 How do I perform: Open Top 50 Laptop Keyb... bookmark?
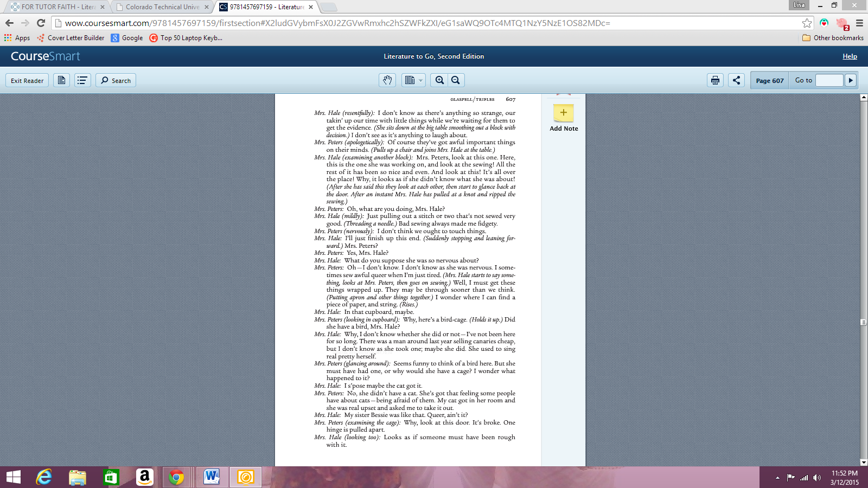(x=186, y=38)
